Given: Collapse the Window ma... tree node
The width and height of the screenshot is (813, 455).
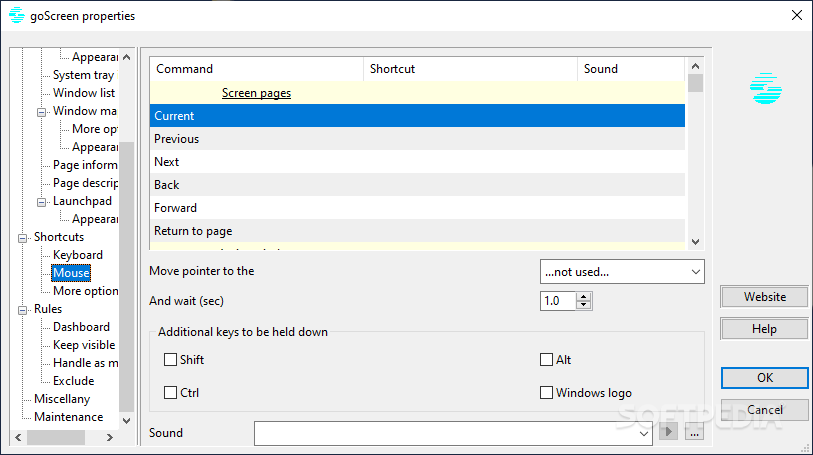Looking at the screenshot, I should pyautogui.click(x=41, y=112).
